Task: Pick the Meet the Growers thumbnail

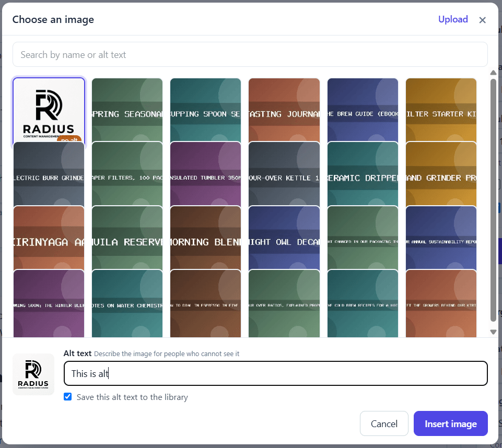Action: pos(441,303)
